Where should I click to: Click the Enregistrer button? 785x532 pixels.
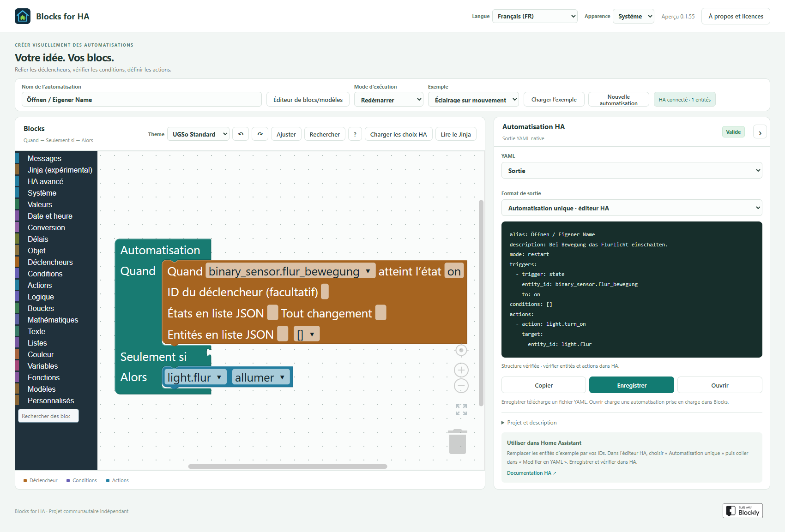[x=632, y=385]
